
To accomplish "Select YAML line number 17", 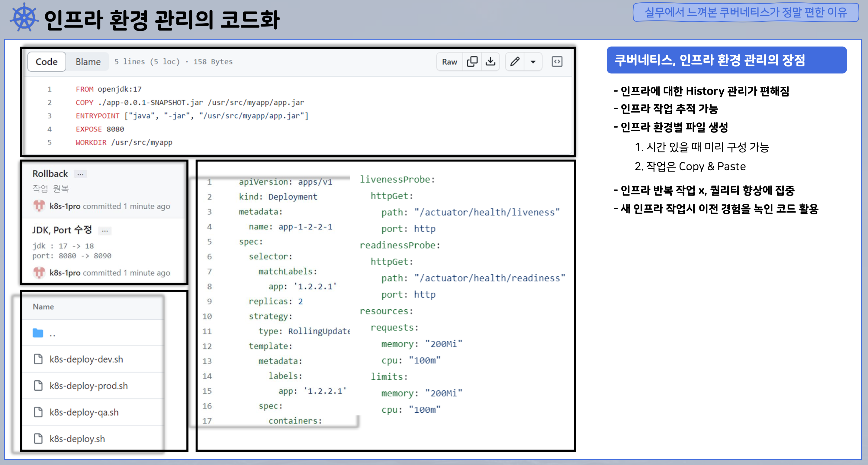I will [x=207, y=421].
